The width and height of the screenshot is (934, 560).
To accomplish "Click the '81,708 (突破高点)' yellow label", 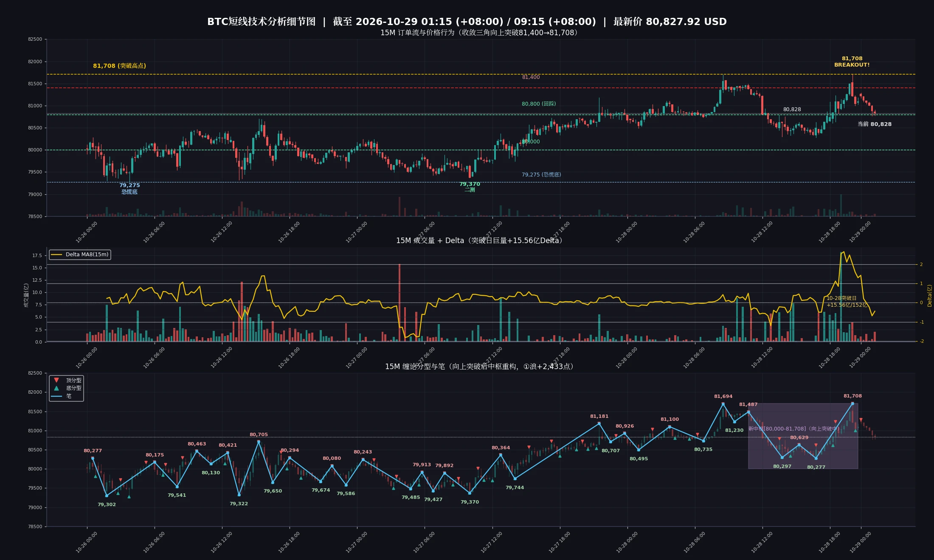I will click(119, 66).
